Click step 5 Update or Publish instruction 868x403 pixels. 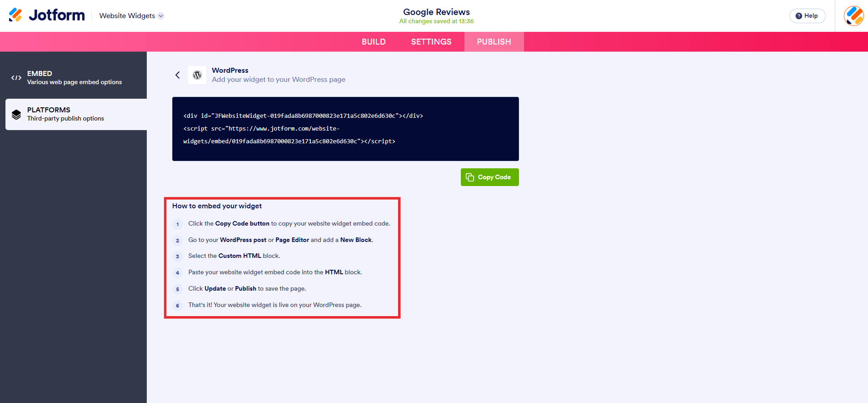point(247,289)
